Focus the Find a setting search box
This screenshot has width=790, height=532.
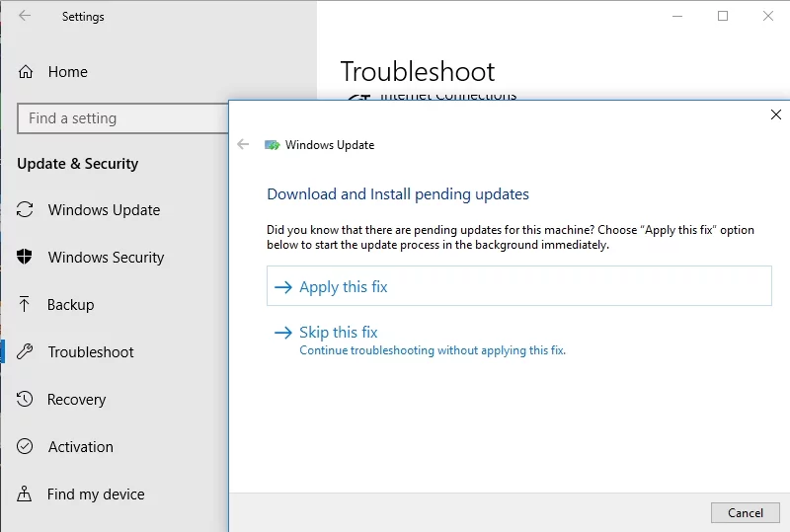[123, 118]
